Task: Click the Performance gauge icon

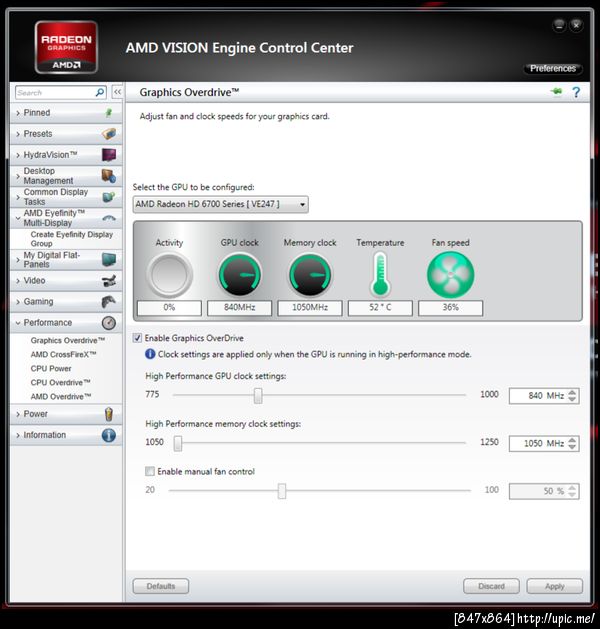Action: [109, 323]
